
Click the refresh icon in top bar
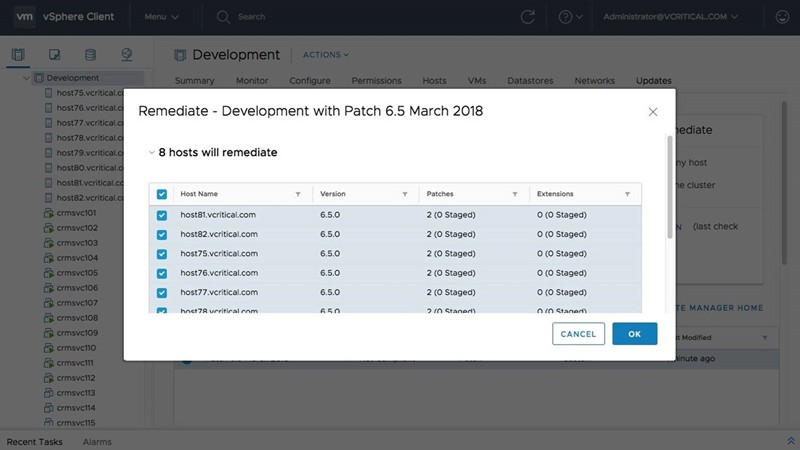pyautogui.click(x=527, y=17)
